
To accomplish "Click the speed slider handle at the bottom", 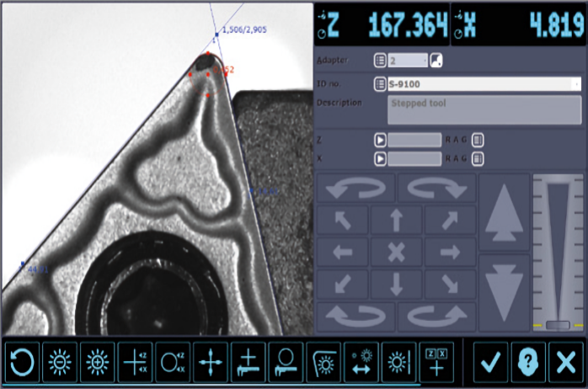I will [x=558, y=325].
